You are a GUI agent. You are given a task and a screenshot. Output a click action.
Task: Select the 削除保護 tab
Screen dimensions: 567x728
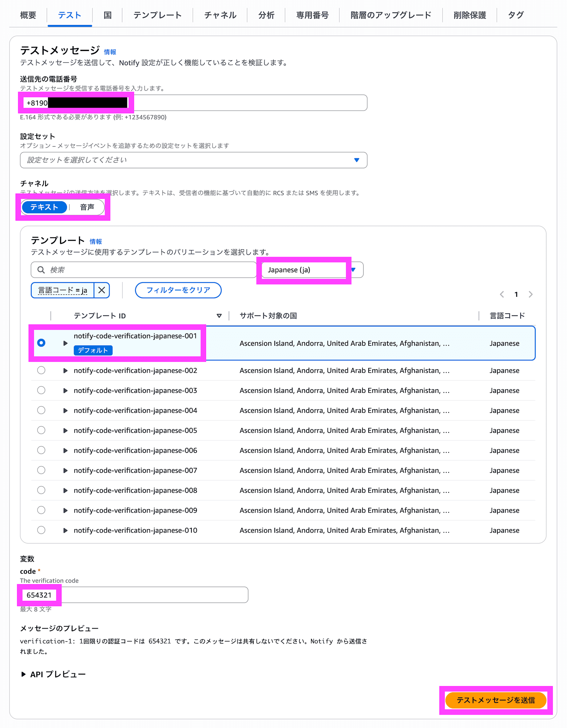(469, 15)
